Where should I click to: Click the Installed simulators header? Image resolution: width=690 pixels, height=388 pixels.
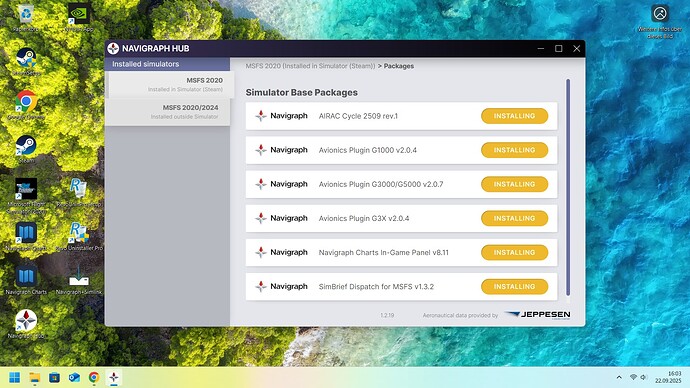[x=167, y=64]
